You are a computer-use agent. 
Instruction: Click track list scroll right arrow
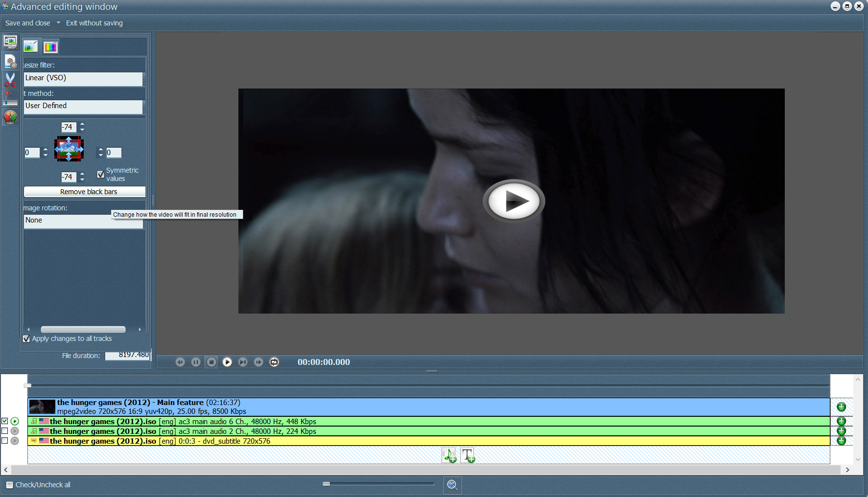(847, 470)
